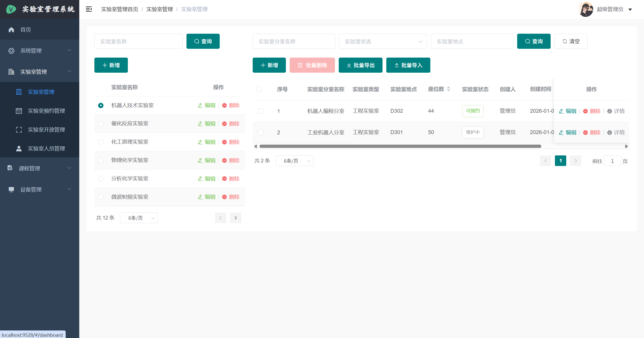Image resolution: width=644 pixels, height=338 pixels.
Task: Select the 物理化学实验室 radio button
Action: pyautogui.click(x=101, y=160)
